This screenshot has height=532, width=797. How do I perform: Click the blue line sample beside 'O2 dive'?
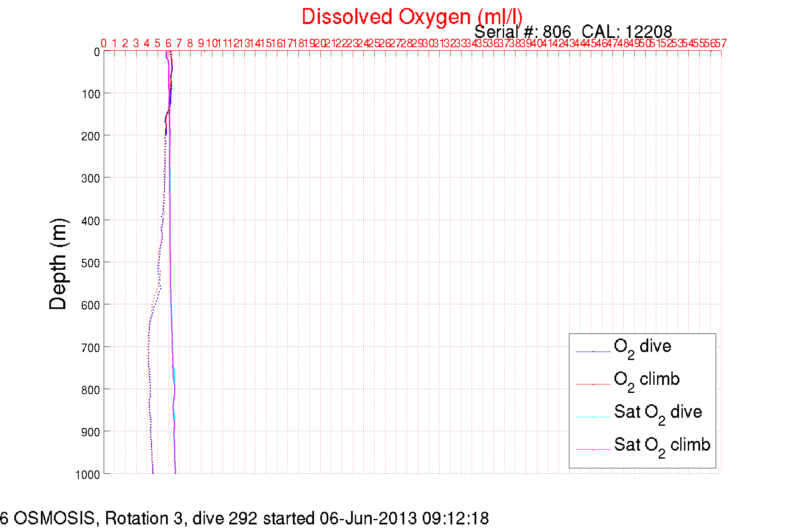coord(593,352)
